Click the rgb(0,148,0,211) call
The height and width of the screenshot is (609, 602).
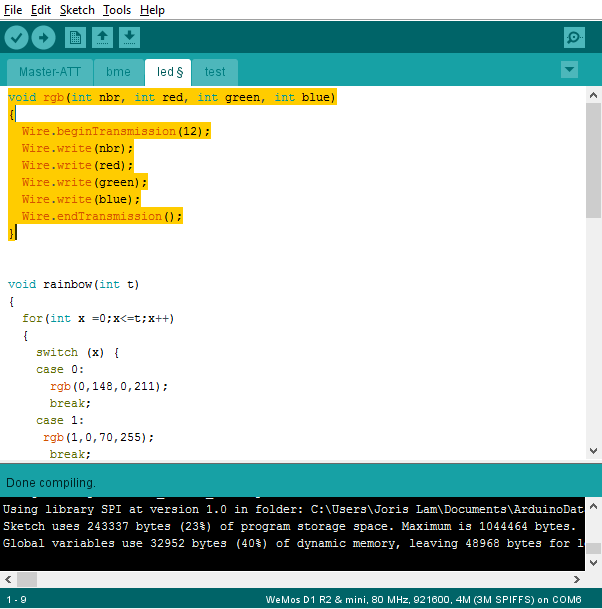click(x=109, y=386)
